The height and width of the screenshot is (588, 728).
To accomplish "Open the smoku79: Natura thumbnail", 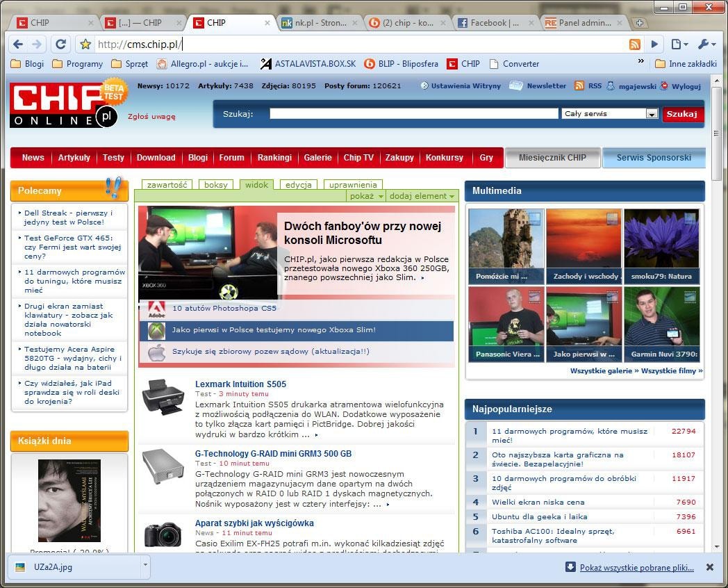I will point(661,246).
